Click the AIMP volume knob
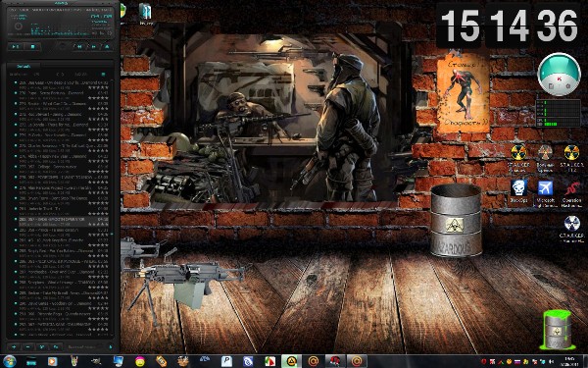The width and height of the screenshot is (588, 368). coord(18,26)
